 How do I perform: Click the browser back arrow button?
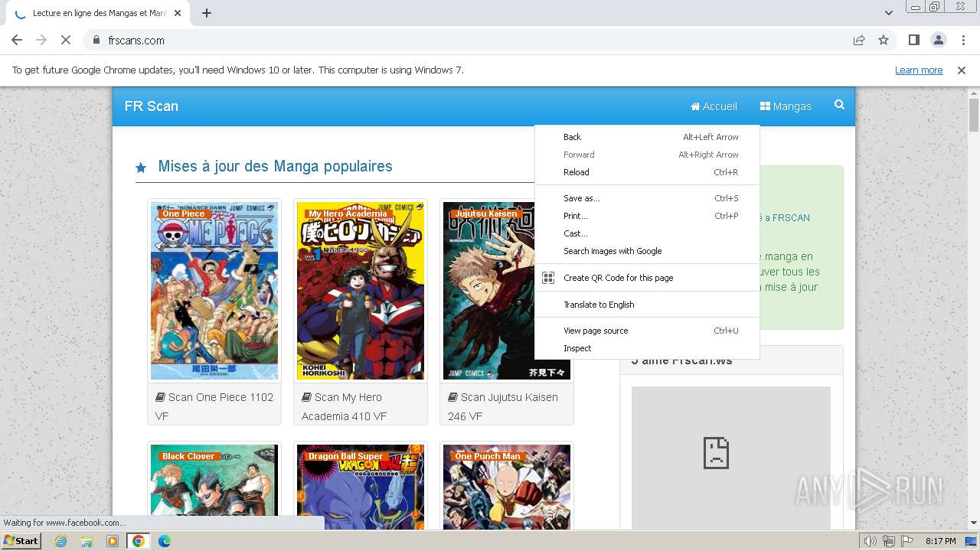(x=17, y=40)
